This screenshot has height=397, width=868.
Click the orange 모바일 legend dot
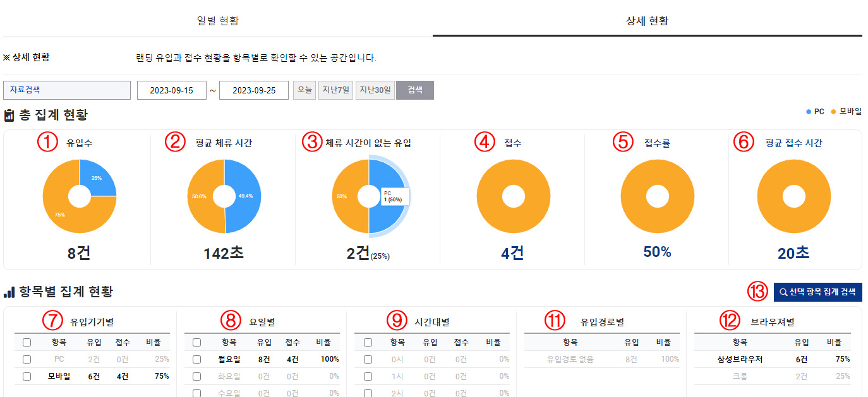click(x=833, y=112)
